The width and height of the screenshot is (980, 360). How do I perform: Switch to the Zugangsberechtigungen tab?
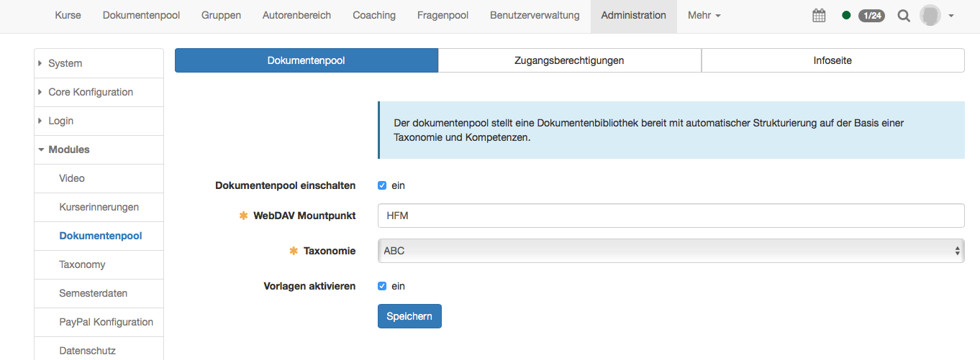[x=569, y=60]
